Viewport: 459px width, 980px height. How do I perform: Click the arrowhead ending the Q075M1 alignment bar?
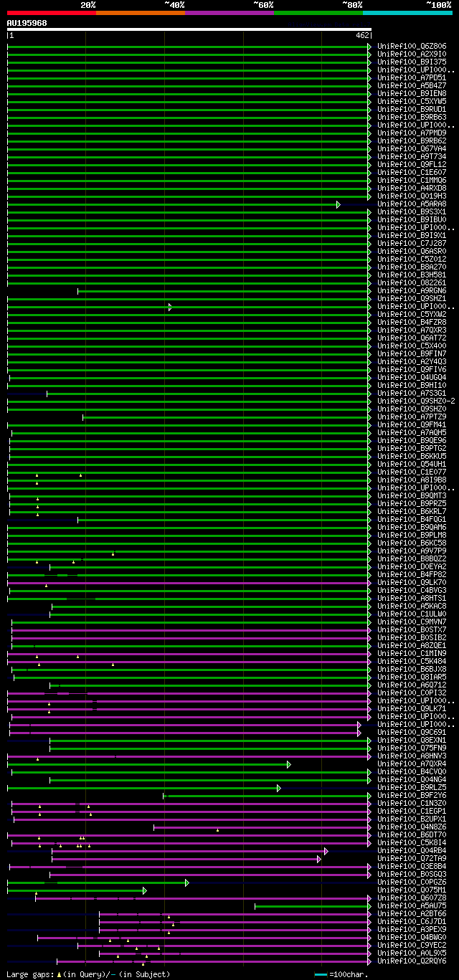[145, 890]
